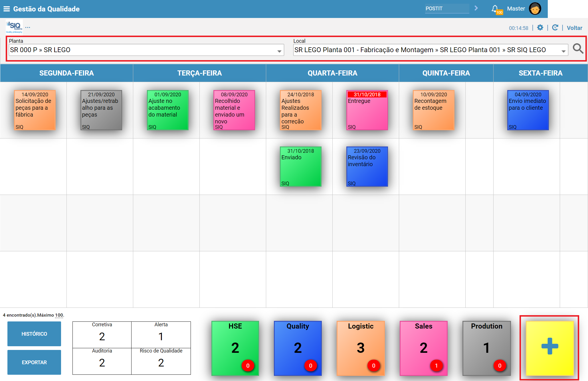
Task: Open the blue Quality category card
Action: (x=298, y=348)
